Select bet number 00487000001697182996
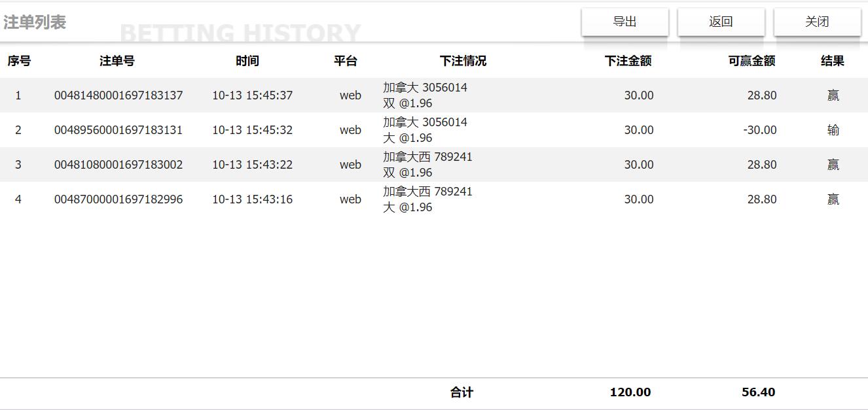 tap(118, 199)
